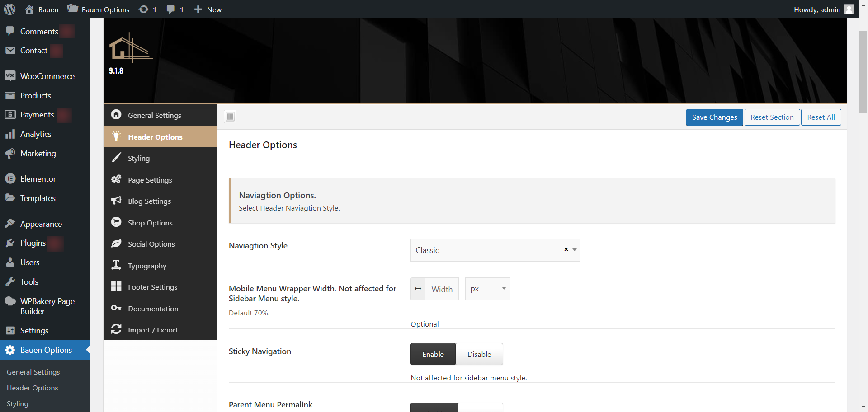Image resolution: width=868 pixels, height=412 pixels.
Task: Click the Analytics bar chart icon
Action: click(x=10, y=134)
